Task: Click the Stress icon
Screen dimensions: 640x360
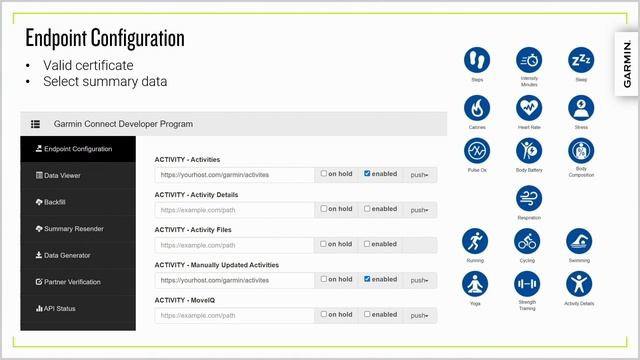Action: [581, 108]
